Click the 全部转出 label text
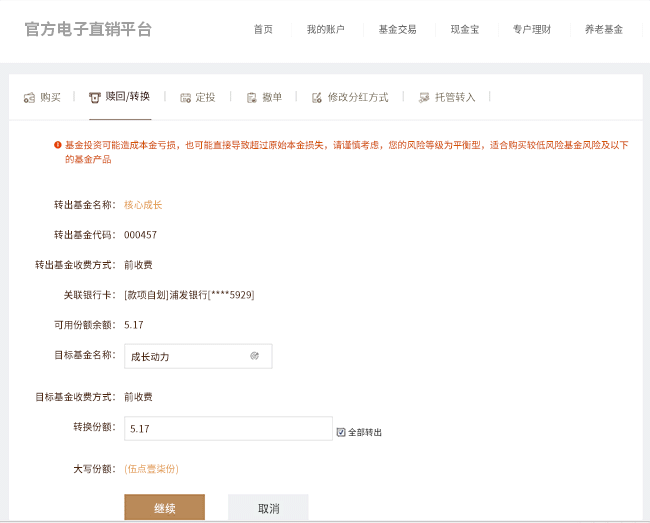650x523 pixels. tap(365, 432)
